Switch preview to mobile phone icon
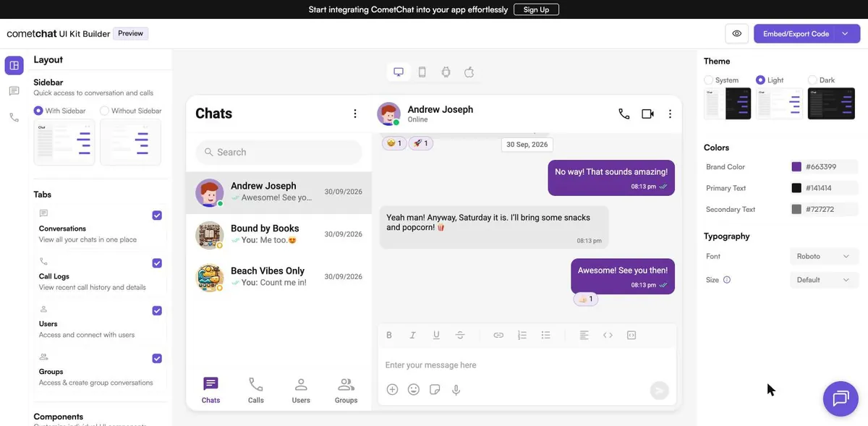This screenshot has width=868, height=426. coord(422,72)
